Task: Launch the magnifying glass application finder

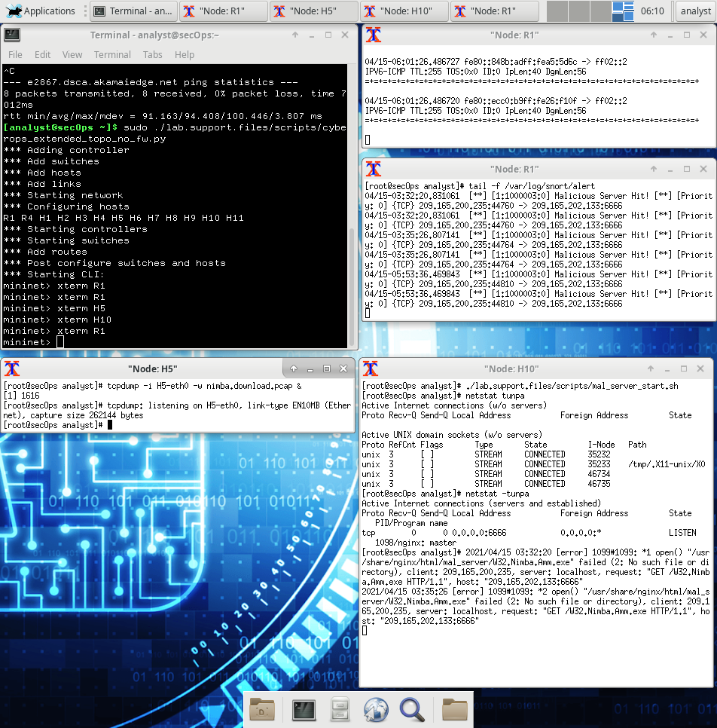Action: click(x=412, y=709)
